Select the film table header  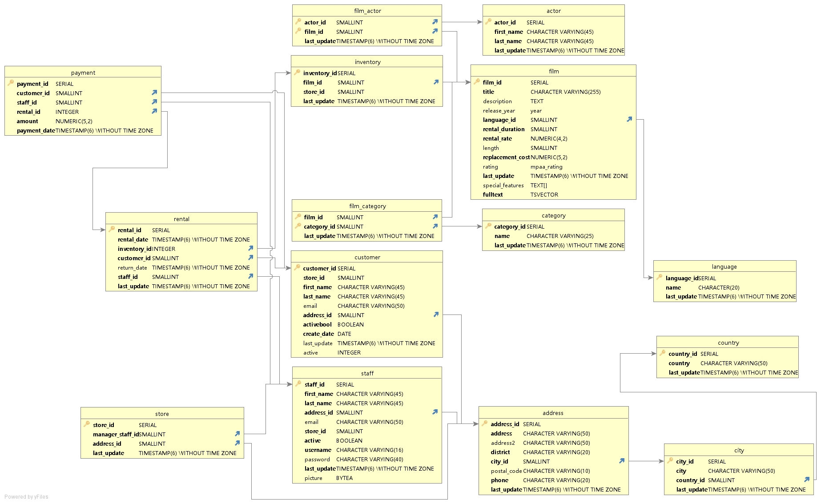(553, 71)
